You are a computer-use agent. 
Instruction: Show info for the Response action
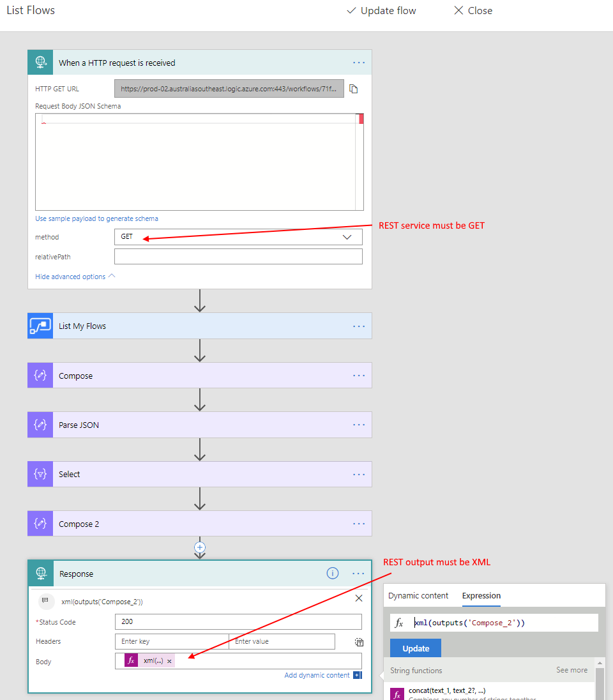coord(333,574)
